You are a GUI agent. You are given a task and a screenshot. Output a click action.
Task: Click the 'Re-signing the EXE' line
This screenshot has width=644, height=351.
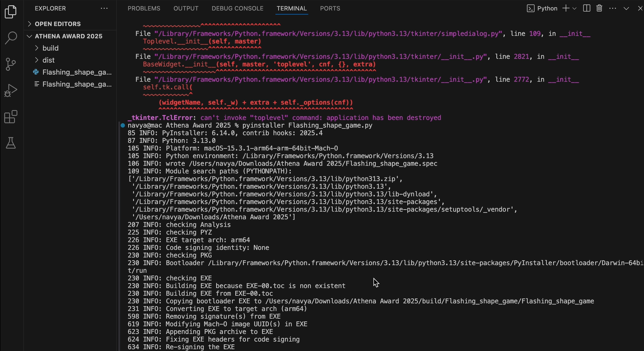[181, 347]
